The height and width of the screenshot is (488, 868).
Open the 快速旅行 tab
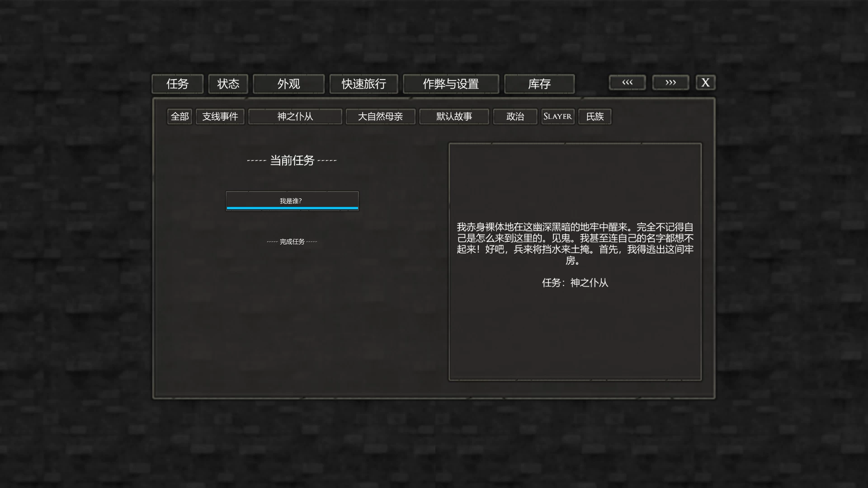coord(363,84)
